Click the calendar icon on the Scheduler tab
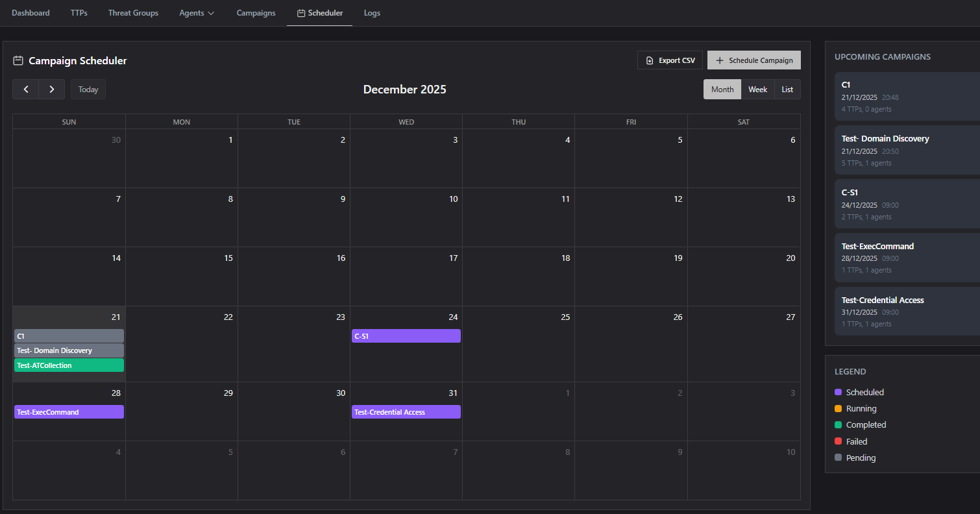 tap(300, 12)
